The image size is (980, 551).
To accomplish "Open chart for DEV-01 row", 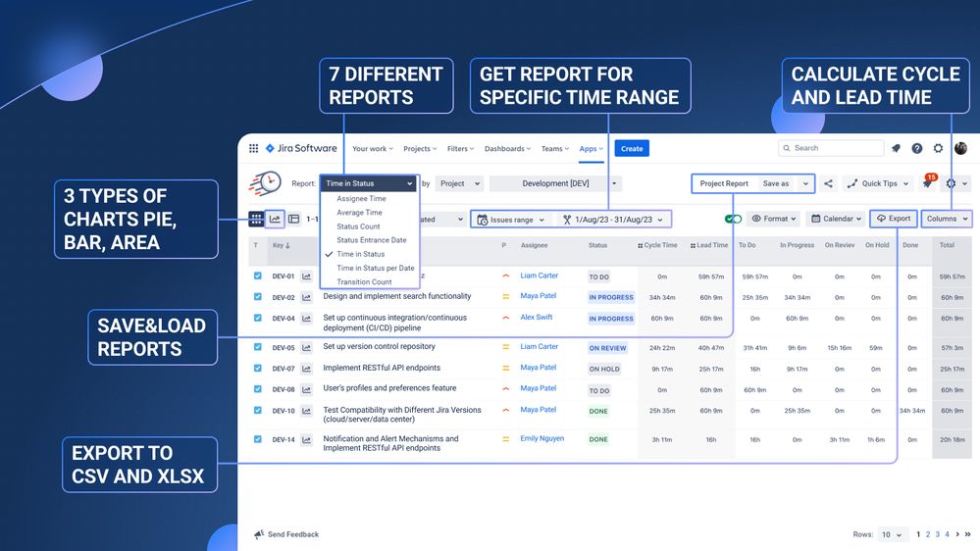I will pos(306,276).
